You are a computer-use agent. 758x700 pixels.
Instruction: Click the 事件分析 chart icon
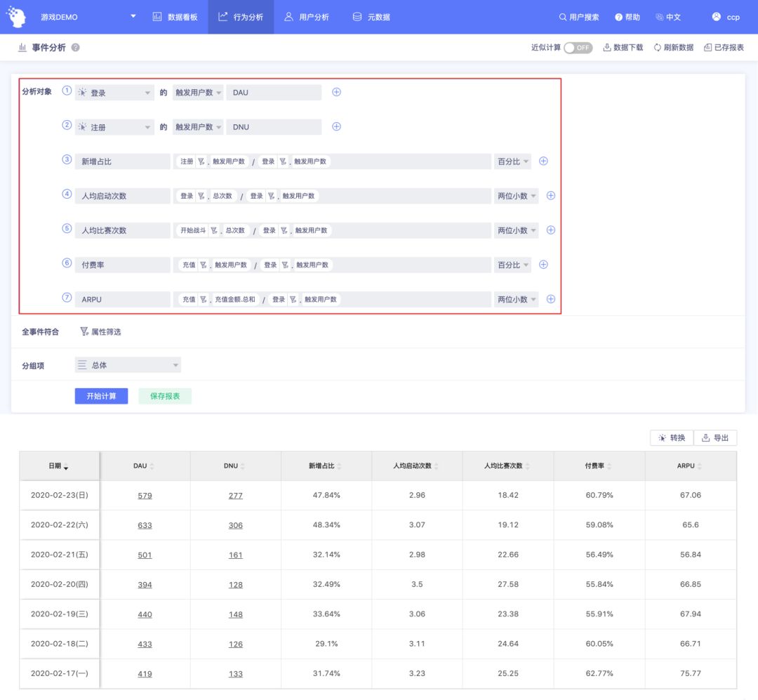[x=22, y=48]
